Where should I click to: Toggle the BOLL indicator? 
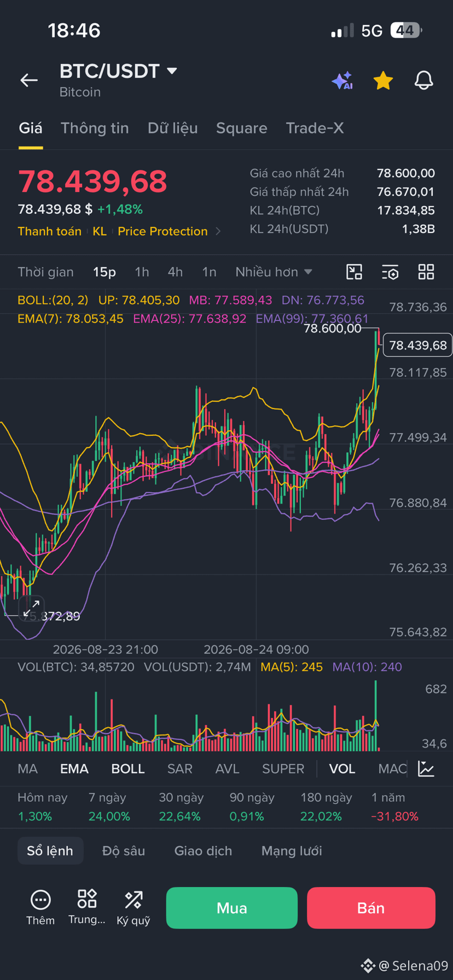[x=128, y=768]
